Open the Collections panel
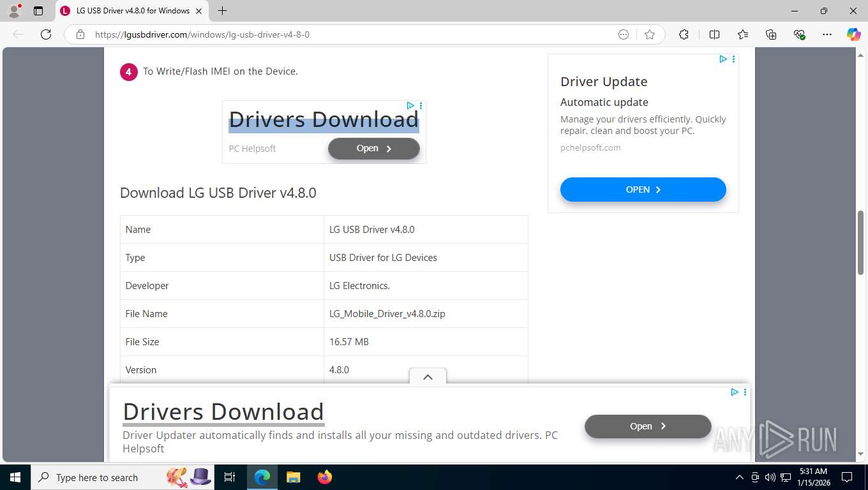868x490 pixels. click(x=771, y=34)
